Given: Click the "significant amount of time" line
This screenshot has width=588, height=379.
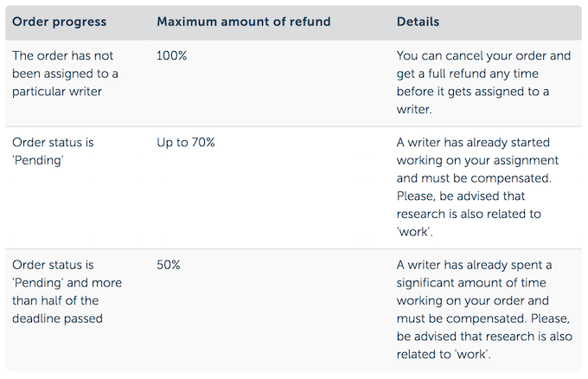Looking at the screenshot, I should click(471, 283).
